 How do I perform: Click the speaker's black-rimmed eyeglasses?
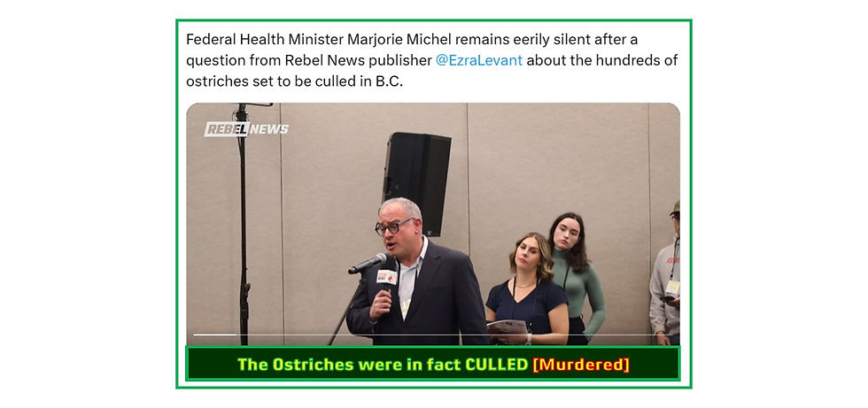[393, 226]
